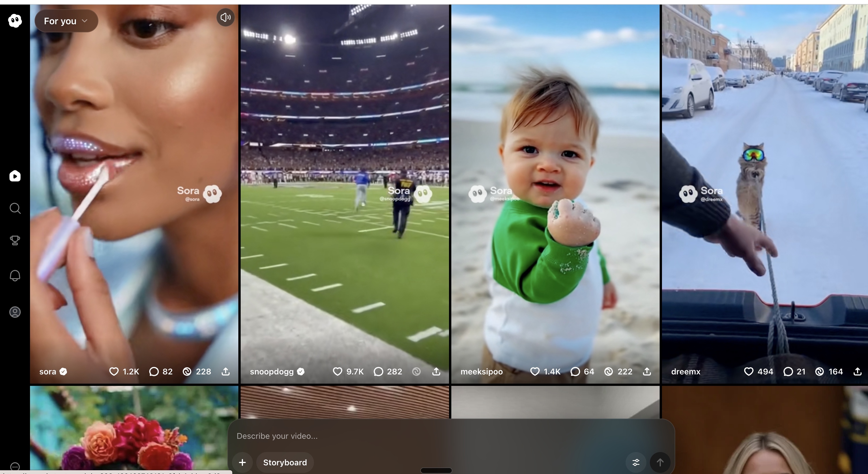The image size is (868, 474).
Task: Mute the video sound with the speaker icon
Action: pyautogui.click(x=225, y=17)
